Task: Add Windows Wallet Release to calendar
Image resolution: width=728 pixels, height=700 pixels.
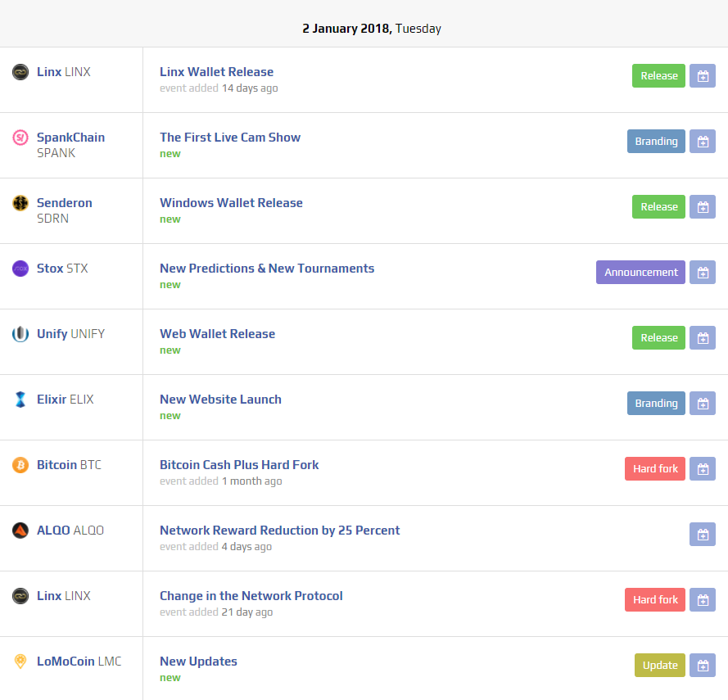Action: [x=703, y=206]
